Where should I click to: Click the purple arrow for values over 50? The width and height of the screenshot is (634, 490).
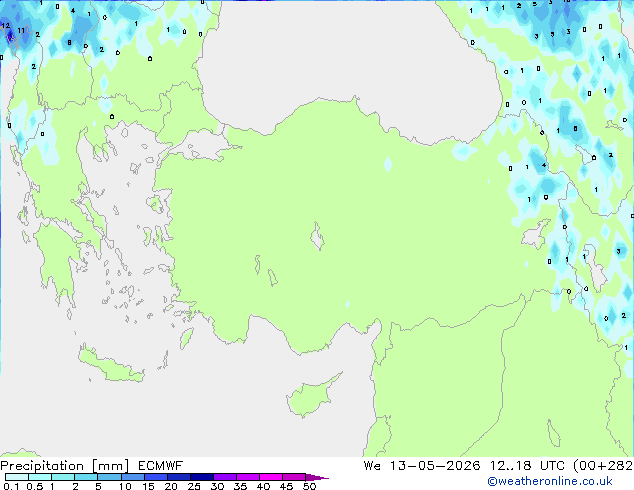coord(317,477)
